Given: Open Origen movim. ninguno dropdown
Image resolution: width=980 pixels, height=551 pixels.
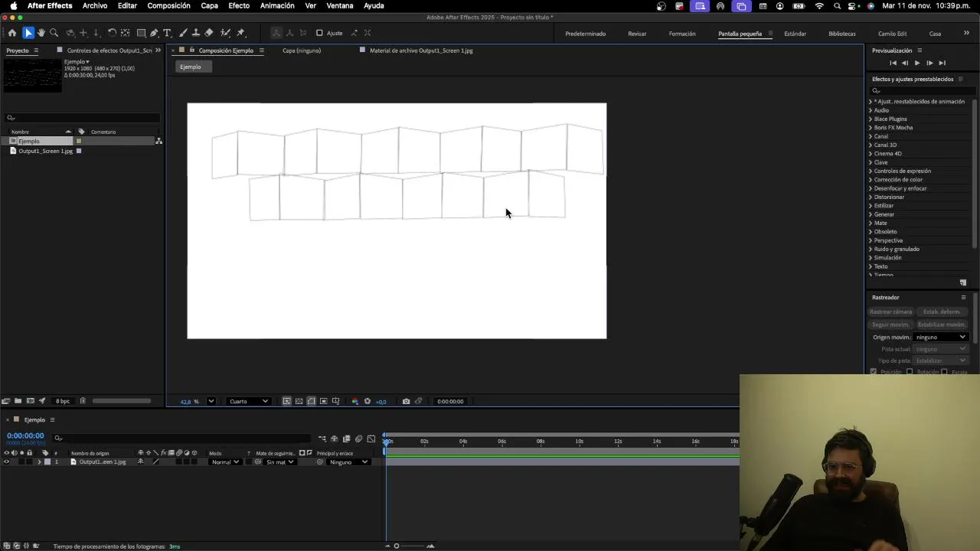Looking at the screenshot, I should point(941,337).
